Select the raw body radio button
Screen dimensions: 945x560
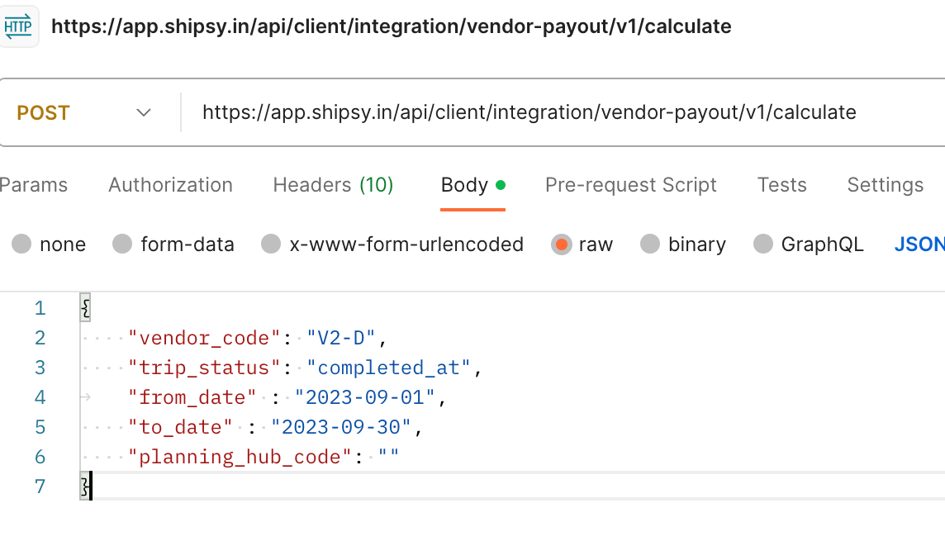point(562,244)
